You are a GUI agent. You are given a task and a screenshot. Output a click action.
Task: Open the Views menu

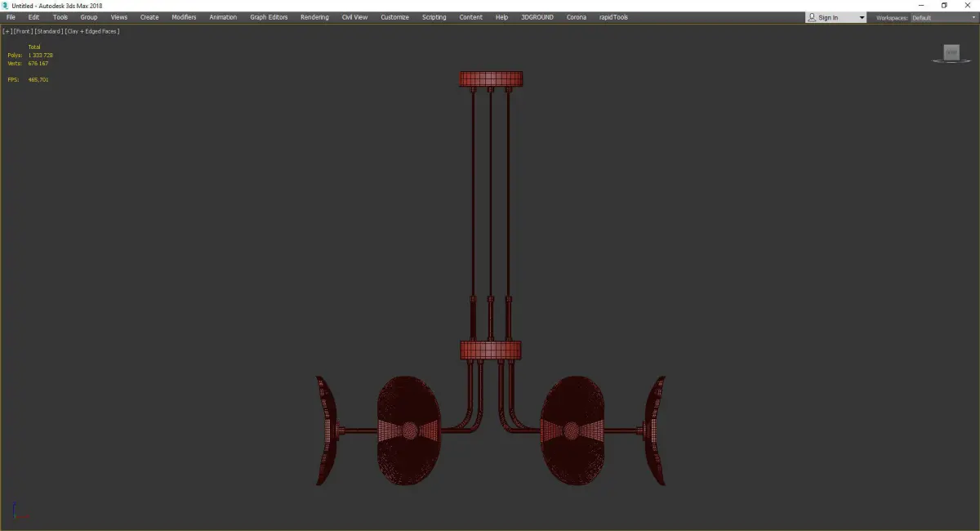119,17
